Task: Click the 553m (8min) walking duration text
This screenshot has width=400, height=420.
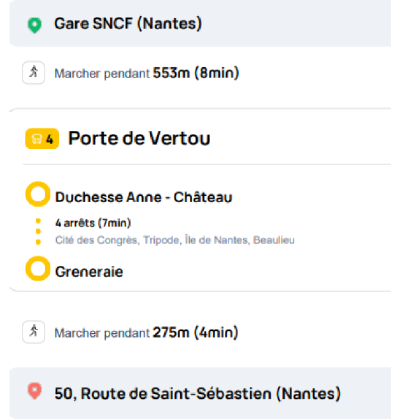Action: [x=196, y=73]
